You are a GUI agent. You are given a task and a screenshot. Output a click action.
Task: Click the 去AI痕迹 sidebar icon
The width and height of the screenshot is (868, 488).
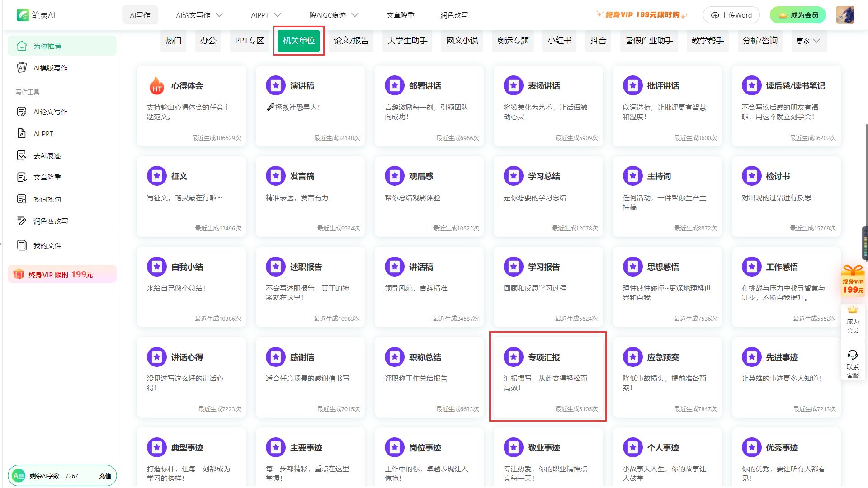coord(21,155)
